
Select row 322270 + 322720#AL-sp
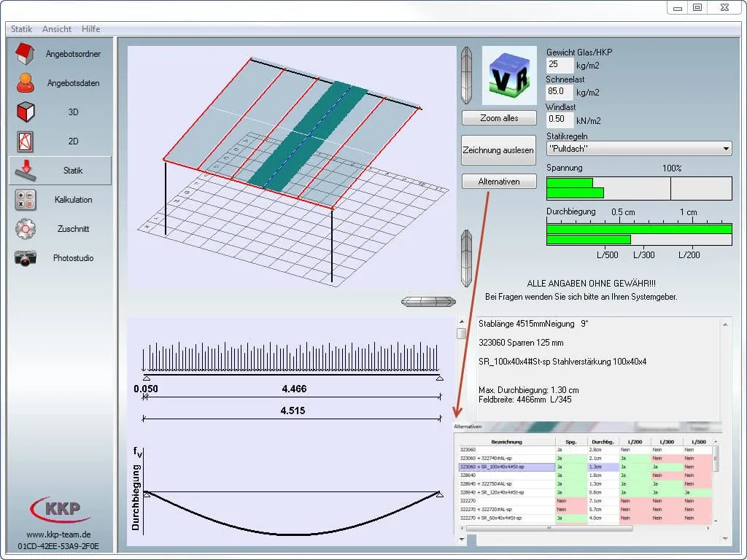pos(585,510)
